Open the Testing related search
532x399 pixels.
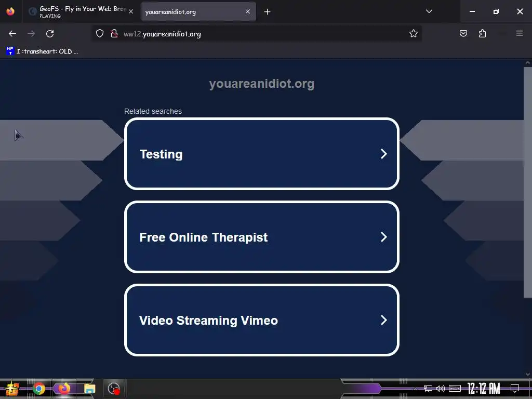[262, 154]
